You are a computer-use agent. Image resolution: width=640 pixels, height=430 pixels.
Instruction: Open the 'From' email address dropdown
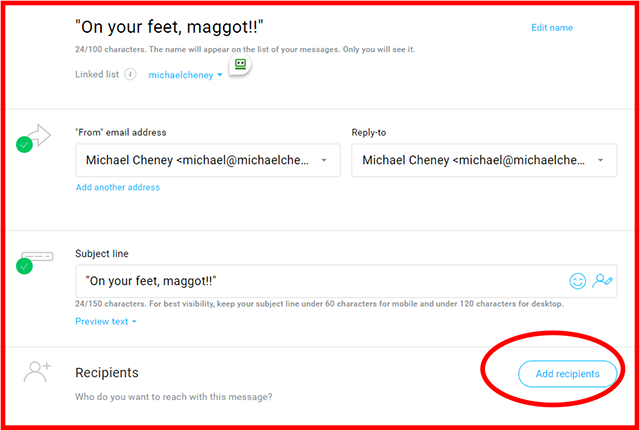(208, 160)
